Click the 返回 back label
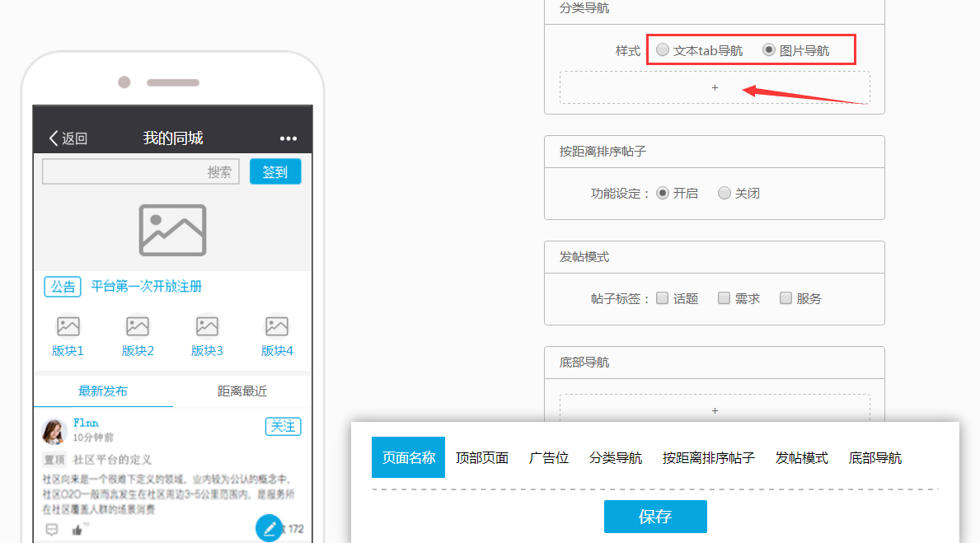The image size is (980, 543). (74, 138)
